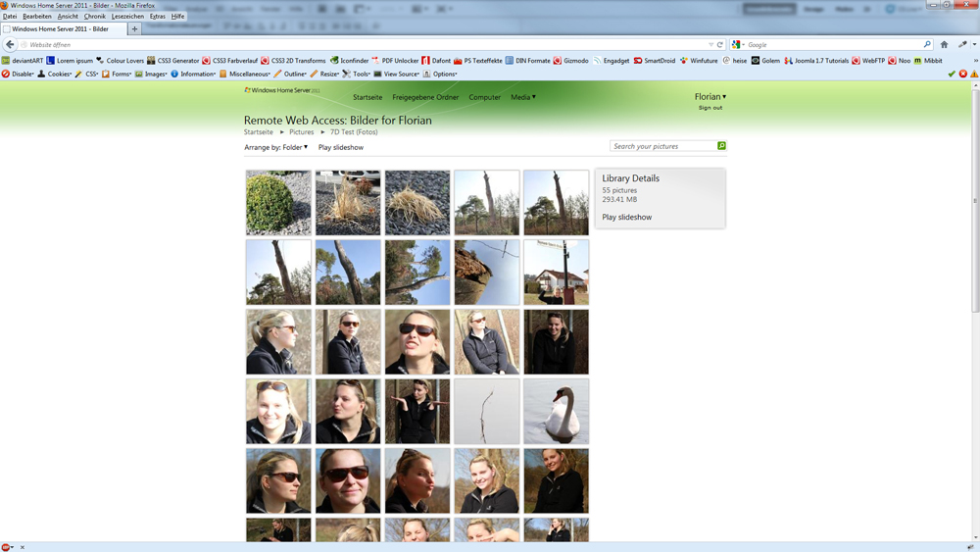This screenshot has height=552, width=980.
Task: Open the Engadget bookmark
Action: coord(612,61)
